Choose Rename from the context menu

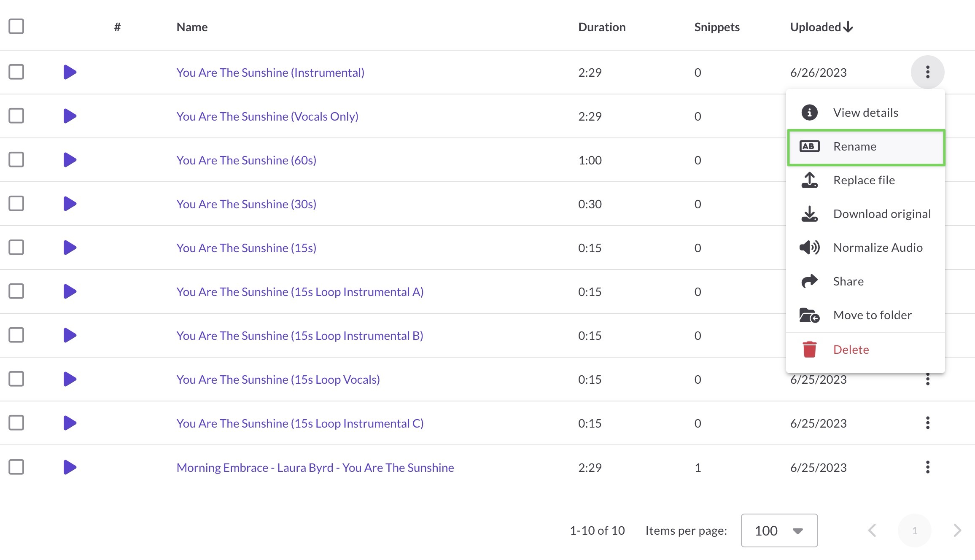866,147
